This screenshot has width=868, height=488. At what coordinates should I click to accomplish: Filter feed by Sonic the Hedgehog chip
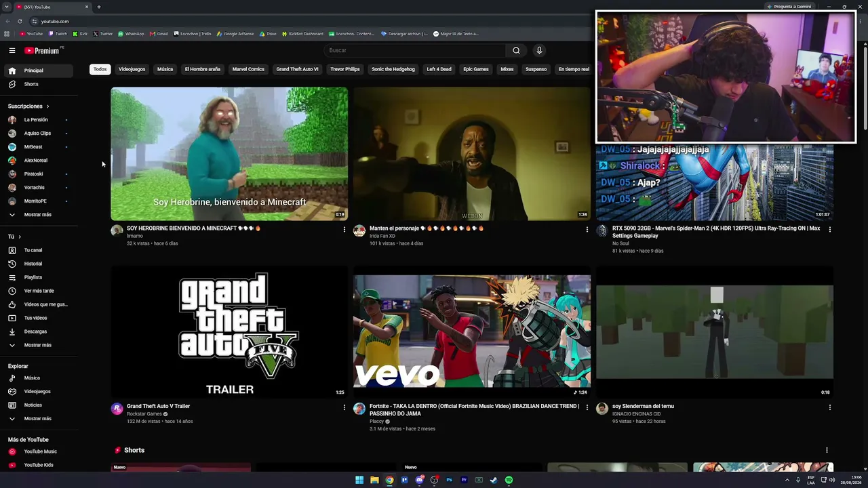(x=393, y=69)
